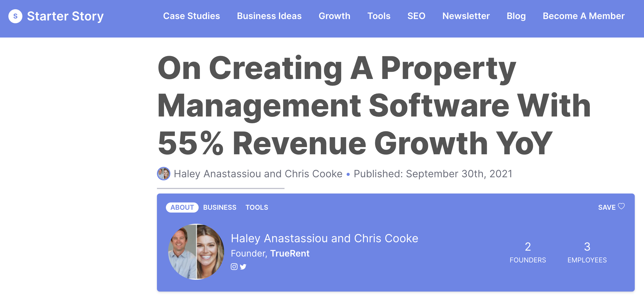Open Case Studies in navigation
The width and height of the screenshot is (644, 303).
coord(191,16)
